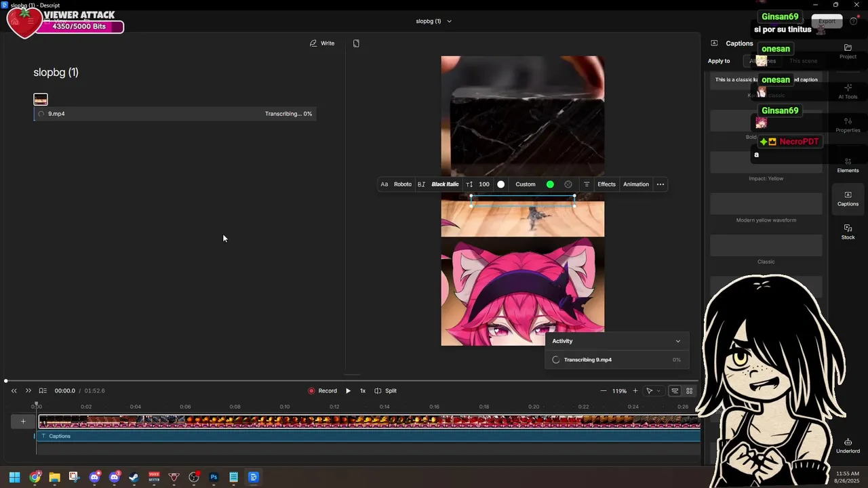Choose the Modern yellow waveform caption style
Screen dimensions: 868x488
766,204
